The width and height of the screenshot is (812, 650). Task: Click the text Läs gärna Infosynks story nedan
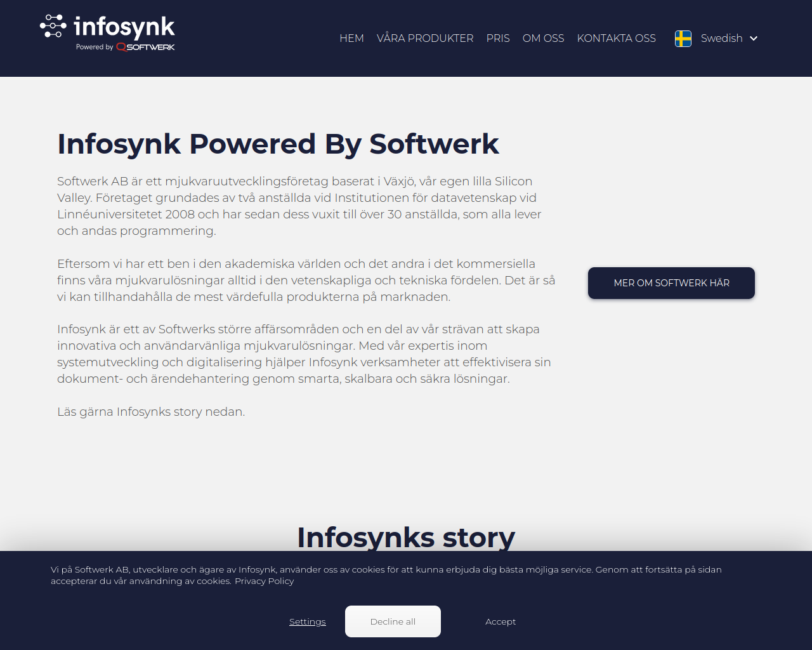[151, 411]
